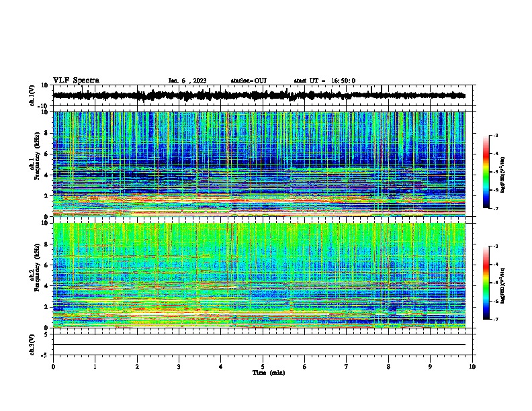
Task: Click time axis tick label "5"
Action: pyautogui.click(x=263, y=367)
